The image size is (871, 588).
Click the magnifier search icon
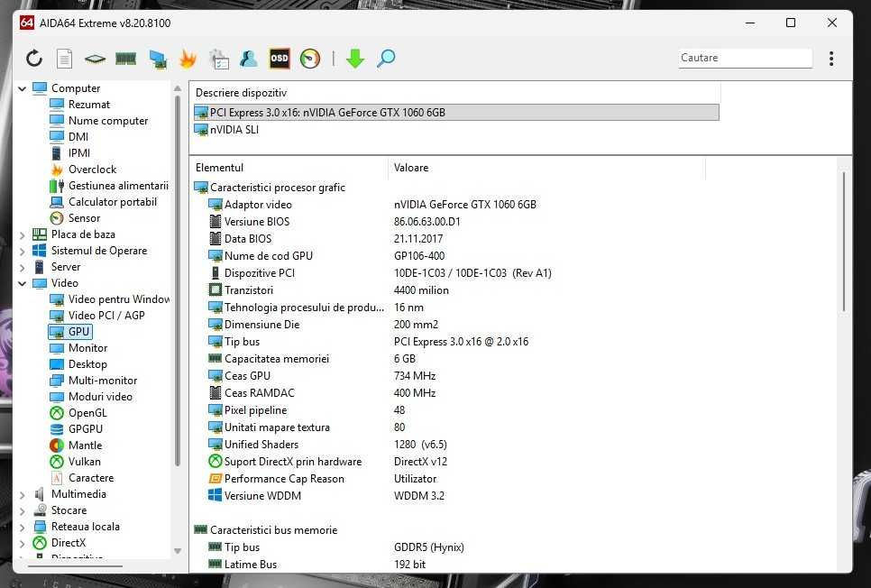[x=386, y=59]
